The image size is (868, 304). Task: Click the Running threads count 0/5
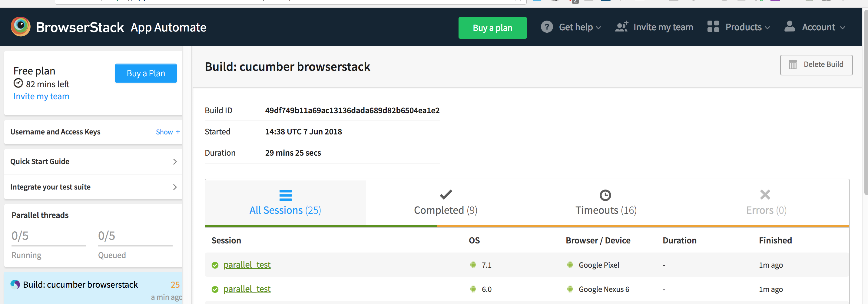20,236
